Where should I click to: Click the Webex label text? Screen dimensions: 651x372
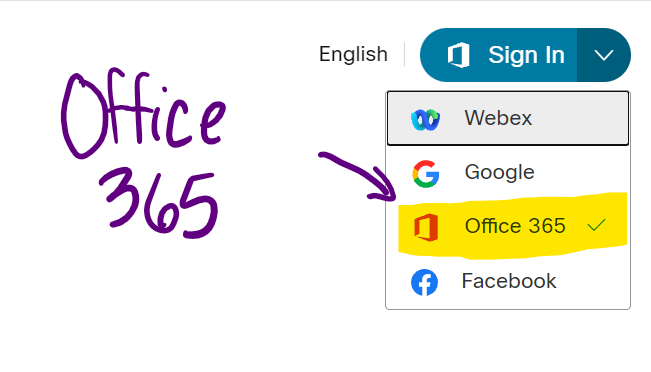tap(498, 118)
